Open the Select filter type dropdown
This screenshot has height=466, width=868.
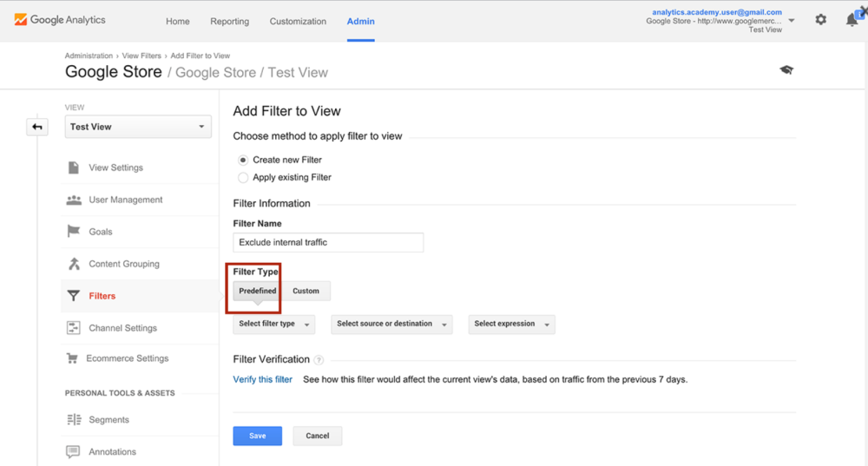(x=273, y=324)
